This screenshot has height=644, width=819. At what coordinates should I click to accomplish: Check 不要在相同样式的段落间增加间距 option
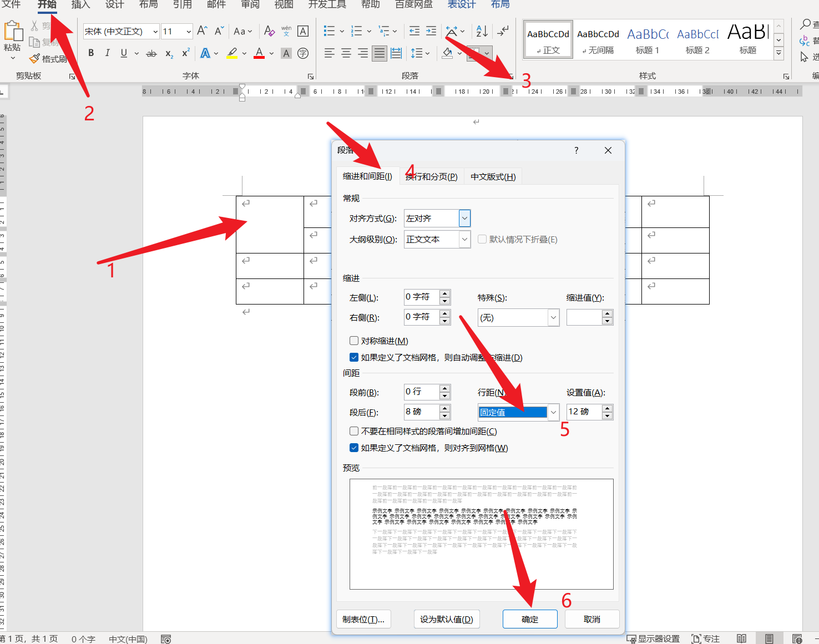pos(354,431)
